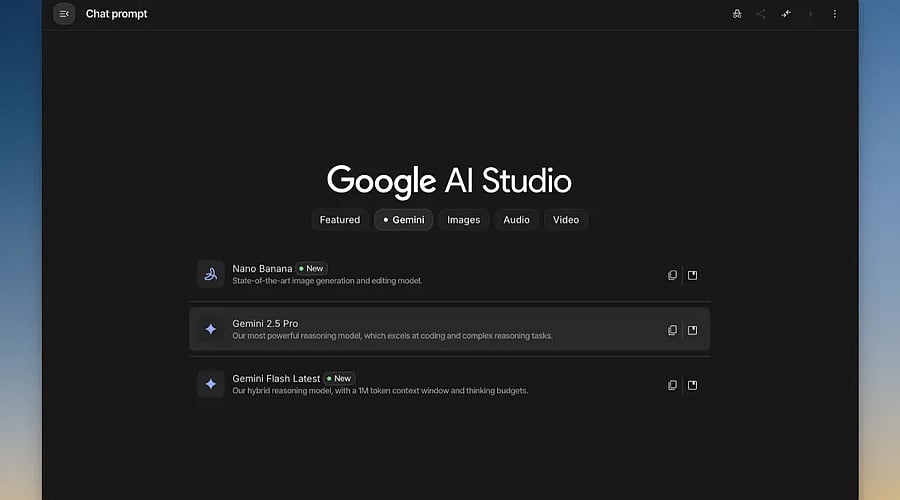
Task: Switch to the Featured tab
Action: click(x=340, y=220)
